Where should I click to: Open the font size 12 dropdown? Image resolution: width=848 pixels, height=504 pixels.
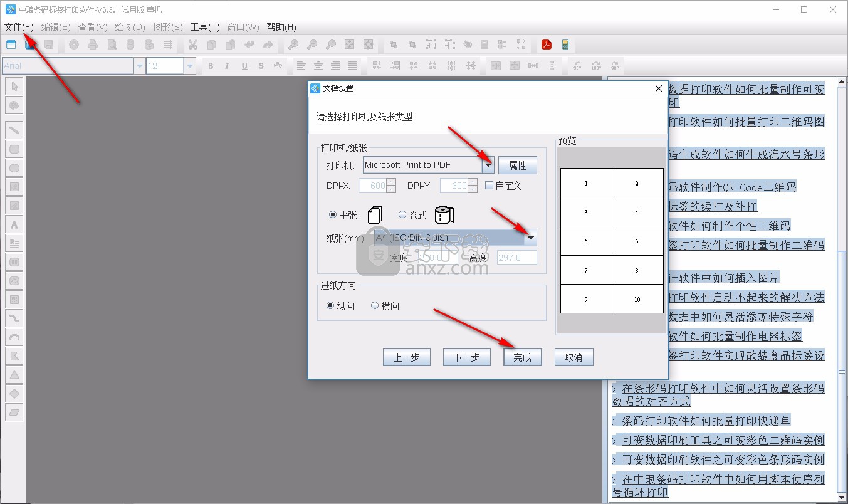click(190, 66)
